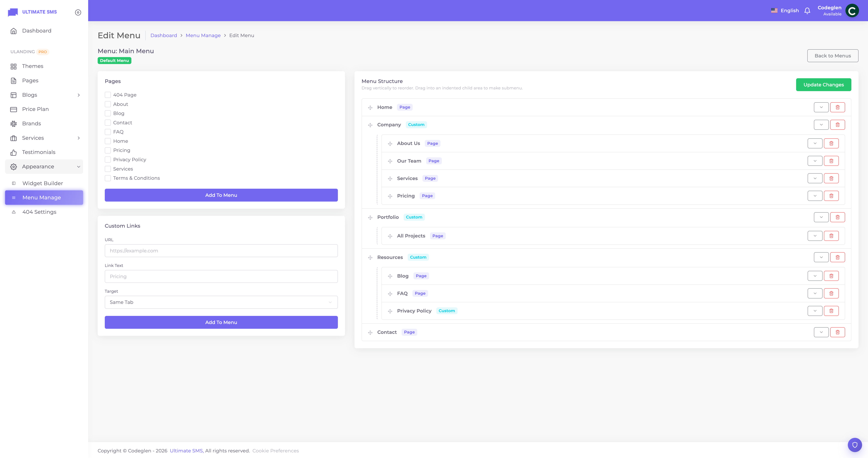Screen dimensions: 868x458
Task: Click drag handle next to Company
Action: pos(370,125)
